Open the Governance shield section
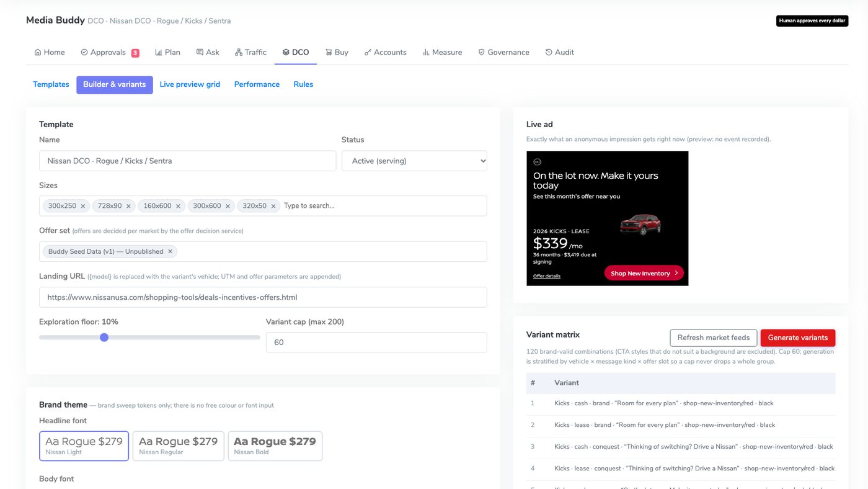This screenshot has width=868, height=489. click(503, 52)
